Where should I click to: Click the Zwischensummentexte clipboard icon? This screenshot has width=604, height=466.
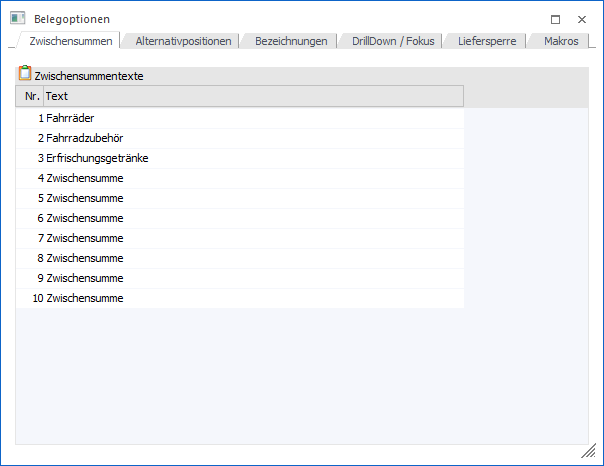coord(25,74)
